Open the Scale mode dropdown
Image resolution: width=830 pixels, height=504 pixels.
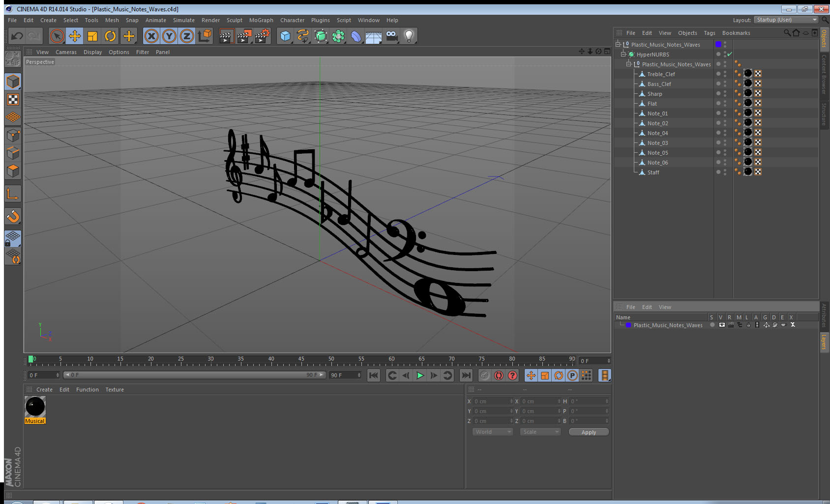click(540, 432)
